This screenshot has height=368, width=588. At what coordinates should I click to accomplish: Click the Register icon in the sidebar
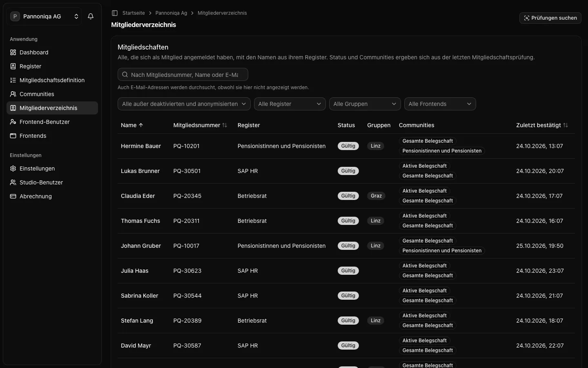coord(13,66)
